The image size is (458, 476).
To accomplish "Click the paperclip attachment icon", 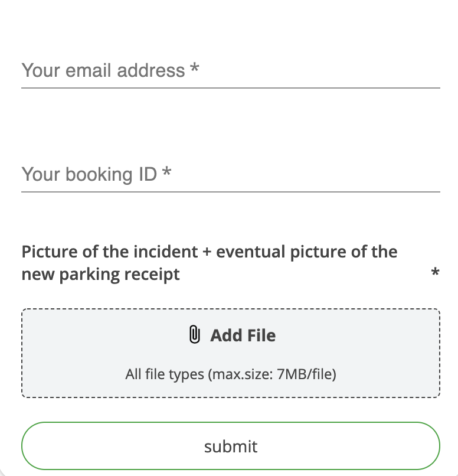I will (194, 334).
